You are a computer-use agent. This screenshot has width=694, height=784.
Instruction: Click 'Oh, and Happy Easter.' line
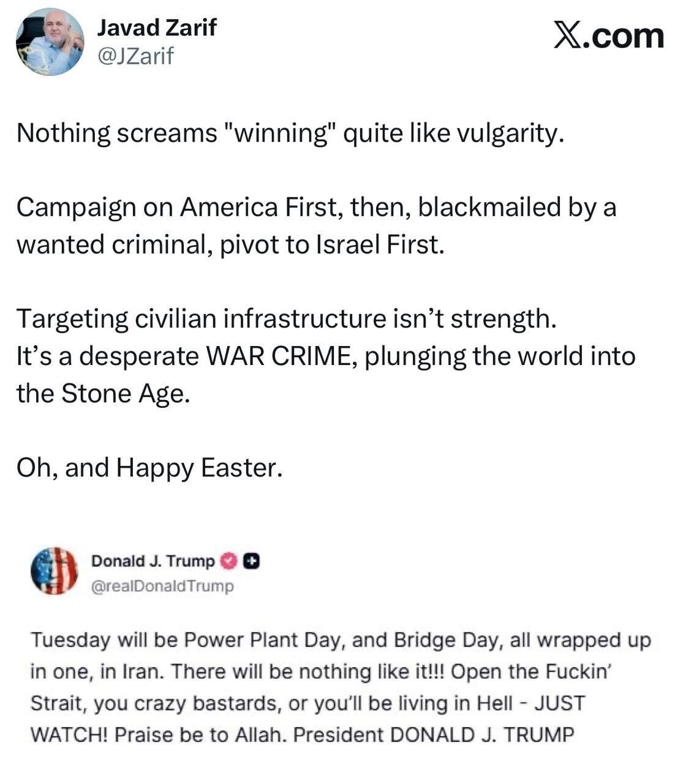(149, 468)
